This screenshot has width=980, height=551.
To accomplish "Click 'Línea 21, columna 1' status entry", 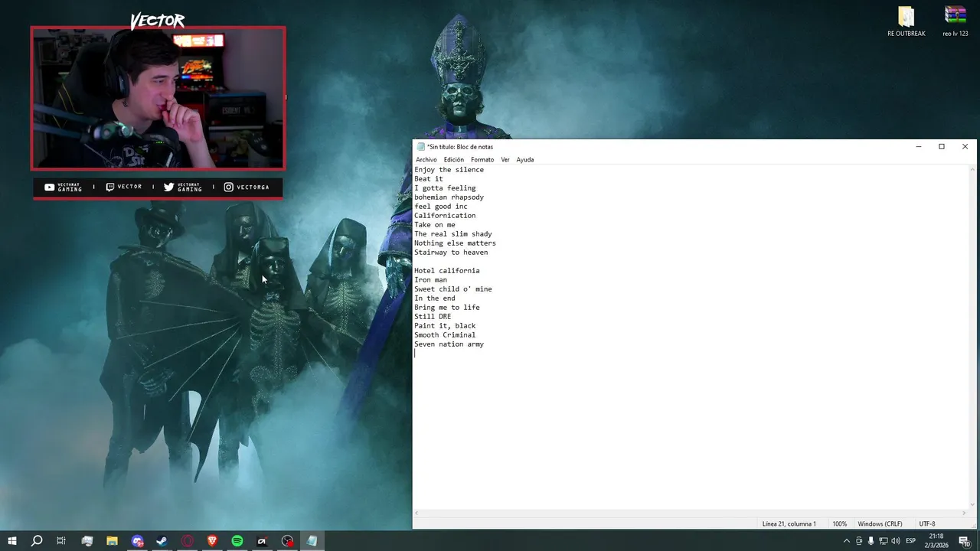I will coord(789,523).
